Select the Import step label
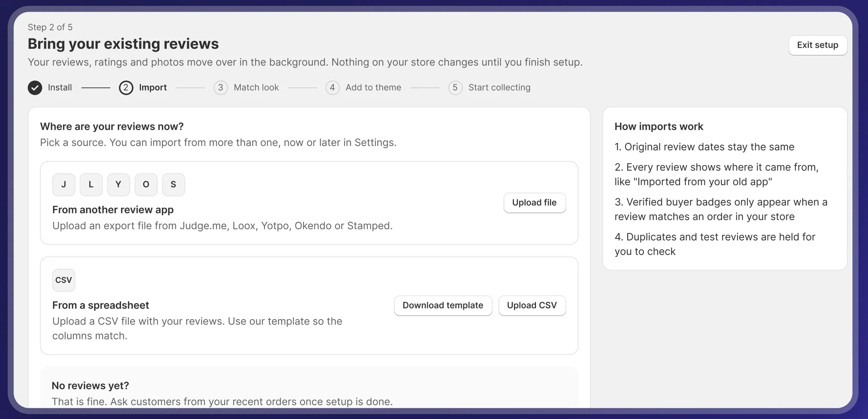The image size is (868, 419). coord(153,88)
